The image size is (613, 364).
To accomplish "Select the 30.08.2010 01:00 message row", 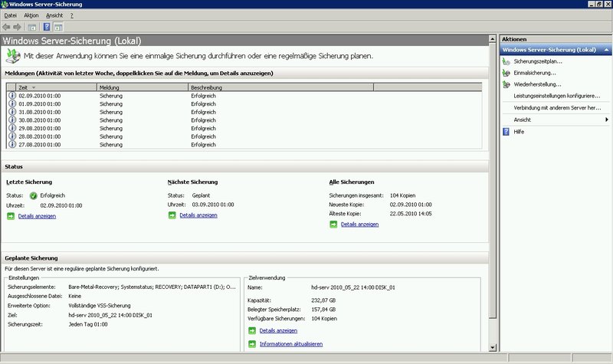I will pyautogui.click(x=244, y=120).
